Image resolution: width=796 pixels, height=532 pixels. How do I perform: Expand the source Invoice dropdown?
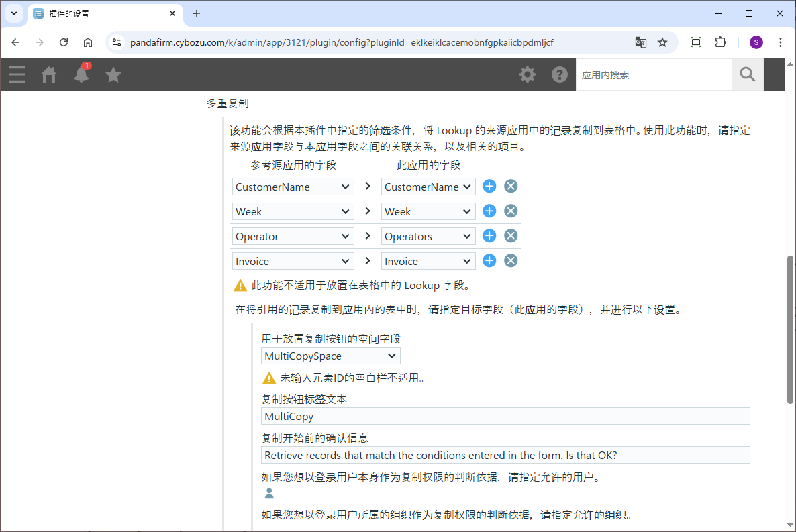tap(293, 261)
